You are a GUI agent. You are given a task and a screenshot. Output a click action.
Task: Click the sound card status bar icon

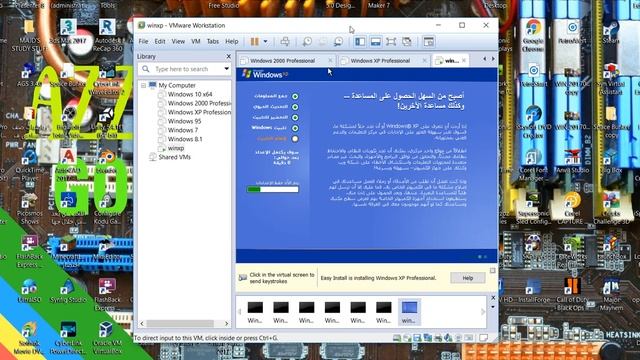(x=448, y=338)
